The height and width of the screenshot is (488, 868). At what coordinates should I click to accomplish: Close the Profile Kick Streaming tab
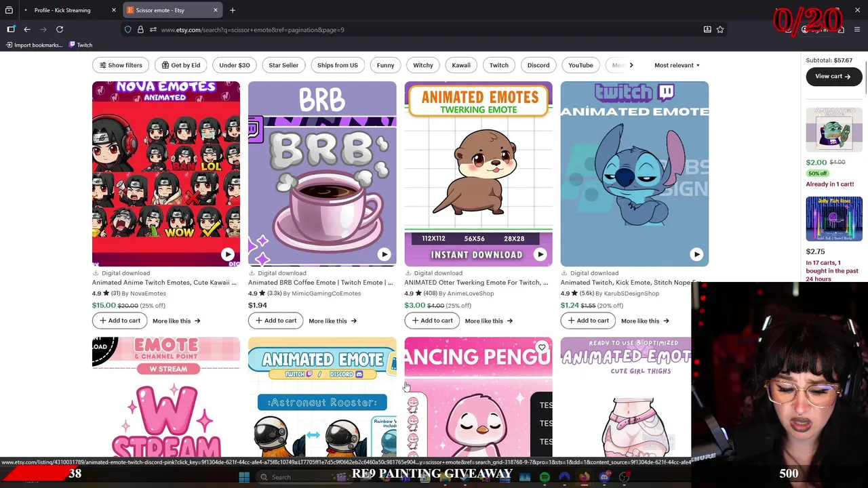(114, 10)
